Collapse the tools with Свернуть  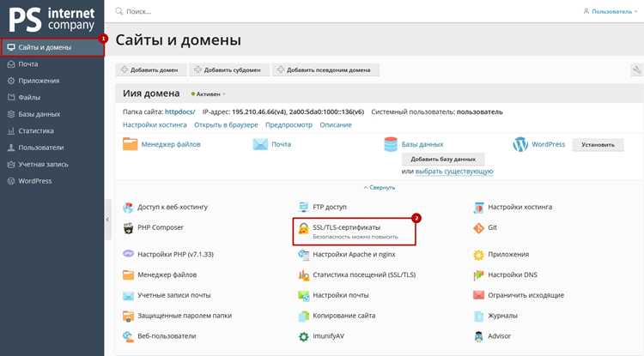pyautogui.click(x=380, y=187)
